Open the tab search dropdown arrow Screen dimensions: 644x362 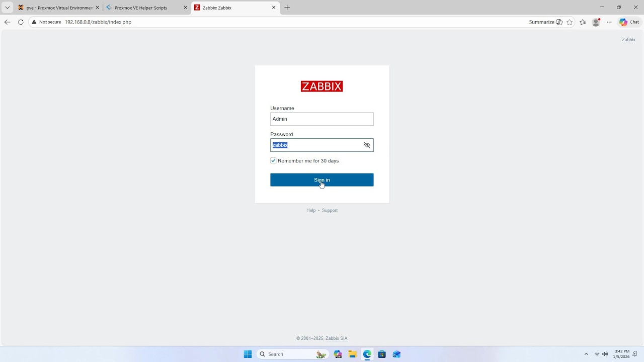[7, 8]
